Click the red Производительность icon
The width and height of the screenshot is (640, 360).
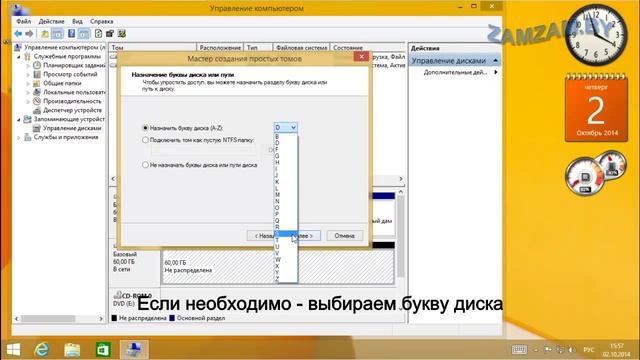(37, 101)
